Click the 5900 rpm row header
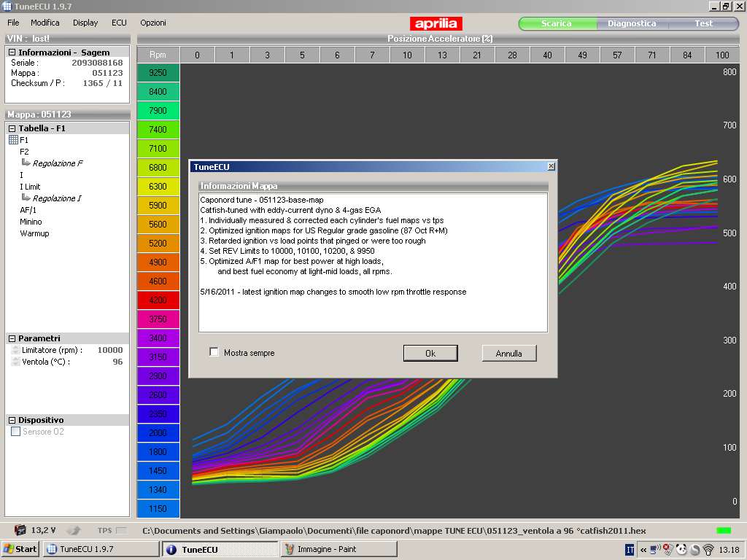The width and height of the screenshot is (747, 560). tap(158, 205)
